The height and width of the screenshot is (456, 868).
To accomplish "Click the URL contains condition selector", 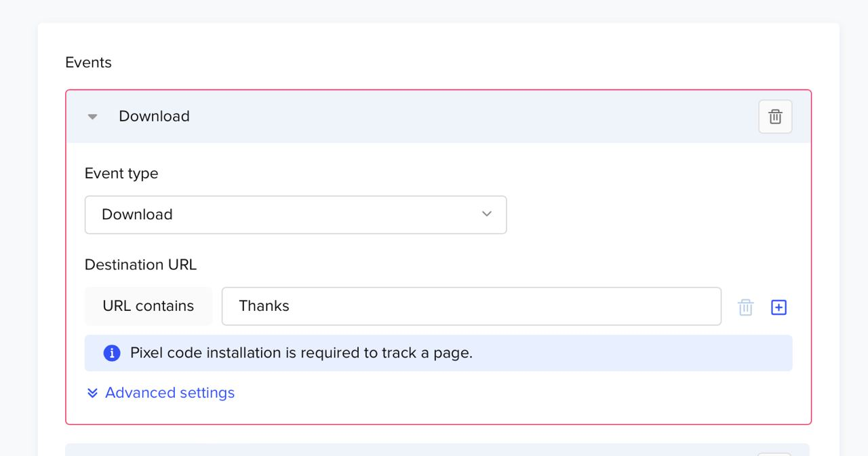I will (149, 306).
